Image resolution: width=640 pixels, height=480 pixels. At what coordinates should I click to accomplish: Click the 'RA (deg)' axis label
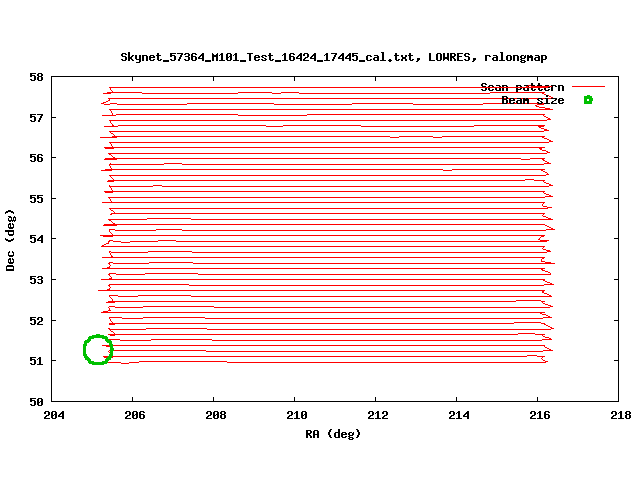(x=333, y=433)
